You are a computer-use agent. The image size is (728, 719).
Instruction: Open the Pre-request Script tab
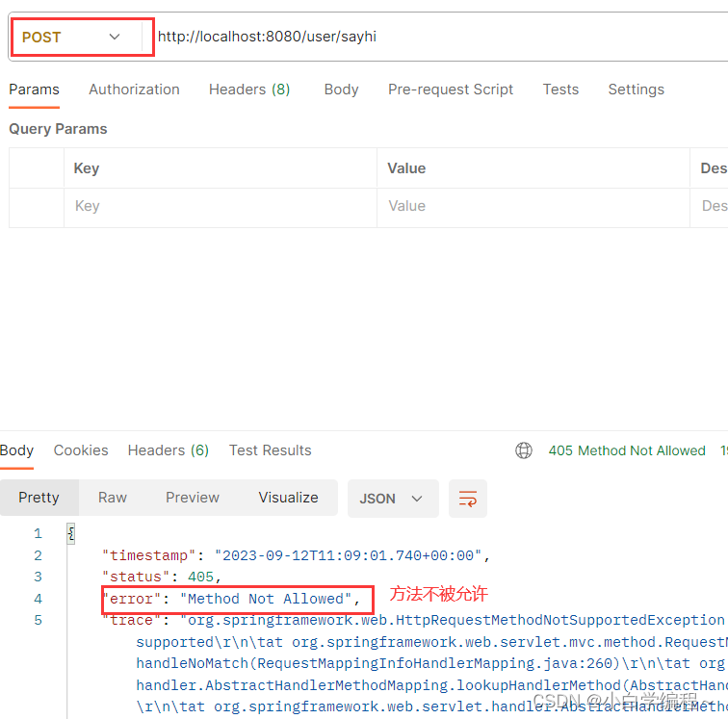[451, 90]
